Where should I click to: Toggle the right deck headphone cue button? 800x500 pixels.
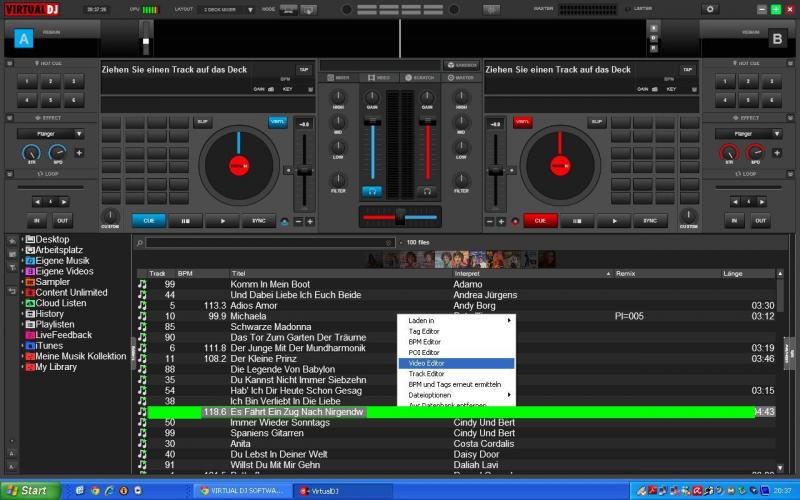point(427,191)
